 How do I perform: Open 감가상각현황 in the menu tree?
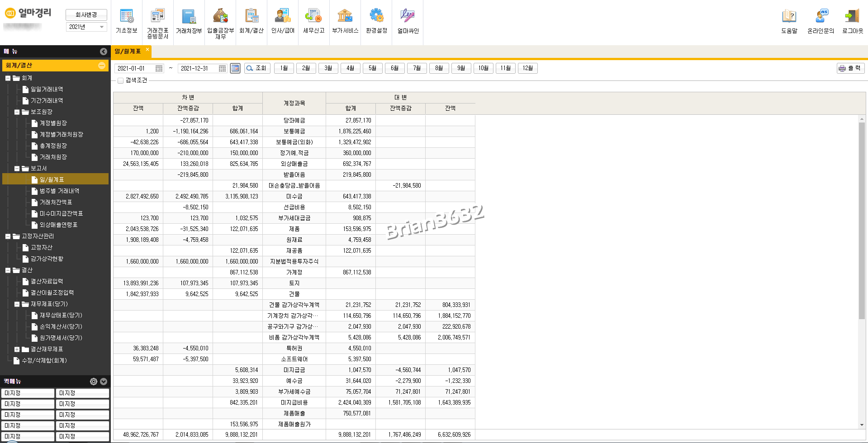(47, 259)
